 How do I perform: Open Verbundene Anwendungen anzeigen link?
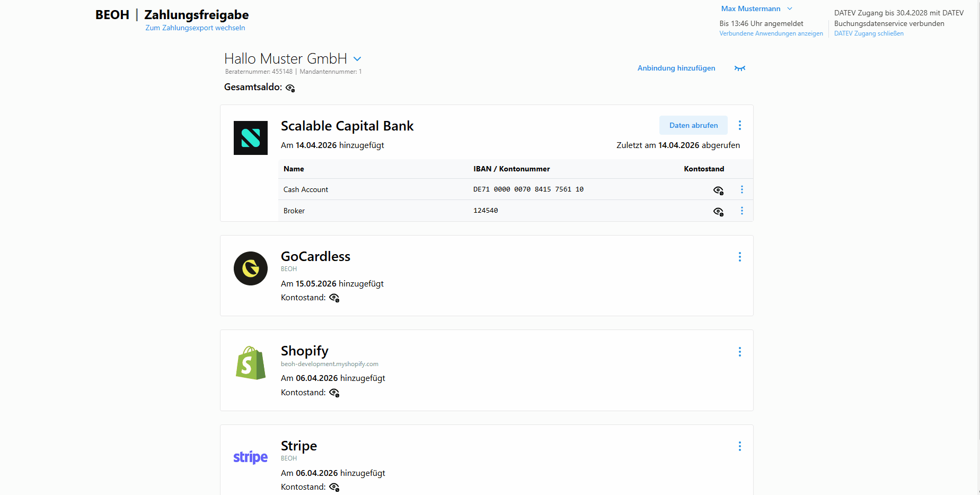[771, 33]
